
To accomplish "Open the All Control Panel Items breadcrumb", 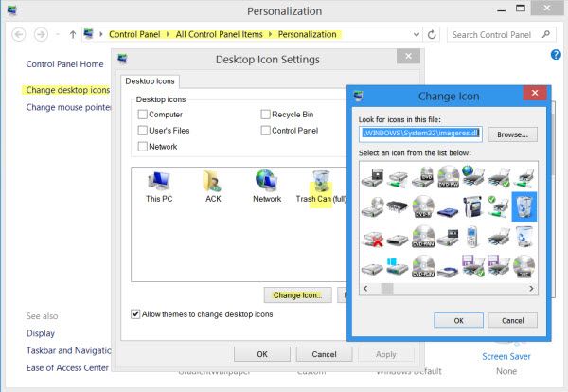I will pyautogui.click(x=220, y=34).
